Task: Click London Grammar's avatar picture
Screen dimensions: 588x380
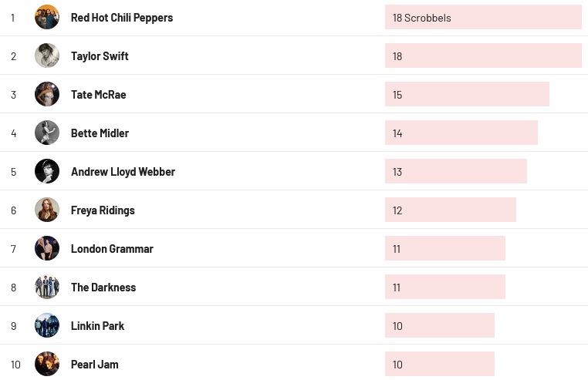Action: (47, 248)
